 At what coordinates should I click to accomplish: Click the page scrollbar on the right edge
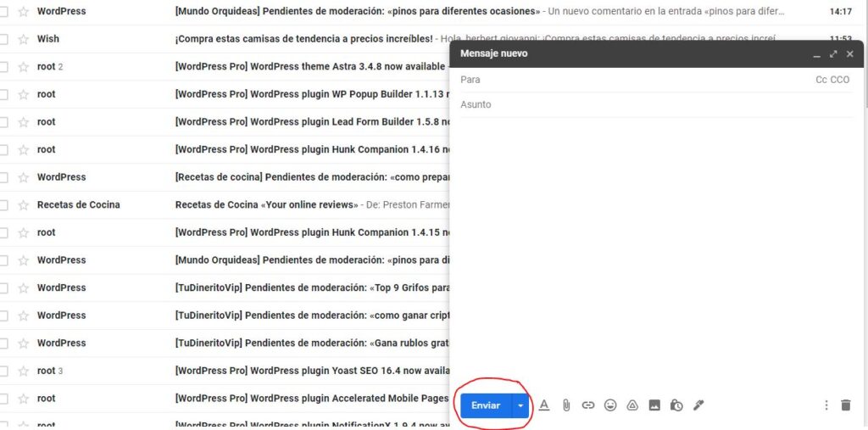click(x=865, y=55)
